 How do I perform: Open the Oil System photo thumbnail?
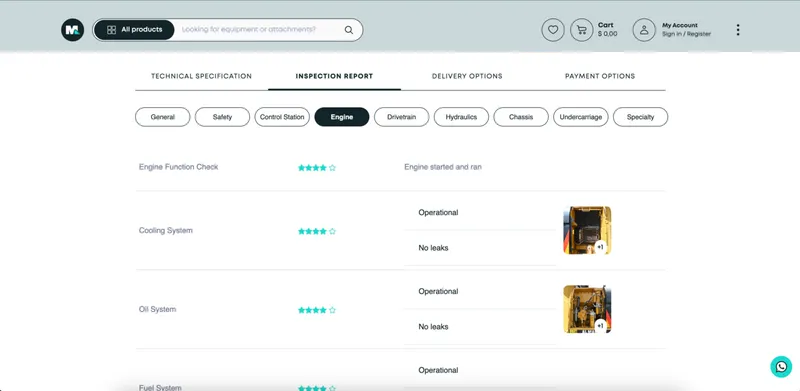pyautogui.click(x=587, y=309)
